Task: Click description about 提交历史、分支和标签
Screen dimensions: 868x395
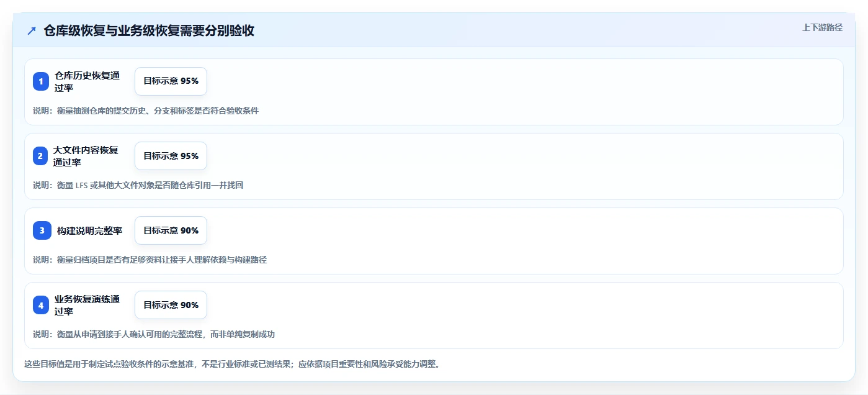Action: click(146, 111)
